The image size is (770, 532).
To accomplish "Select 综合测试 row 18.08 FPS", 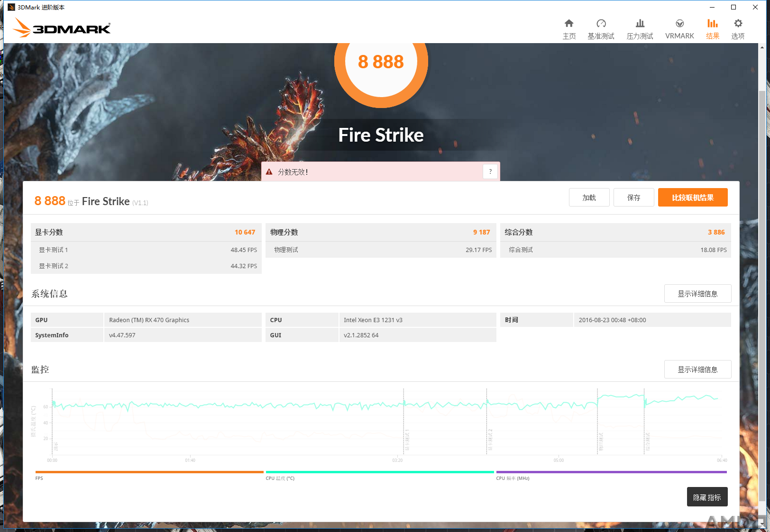I will tap(615, 250).
